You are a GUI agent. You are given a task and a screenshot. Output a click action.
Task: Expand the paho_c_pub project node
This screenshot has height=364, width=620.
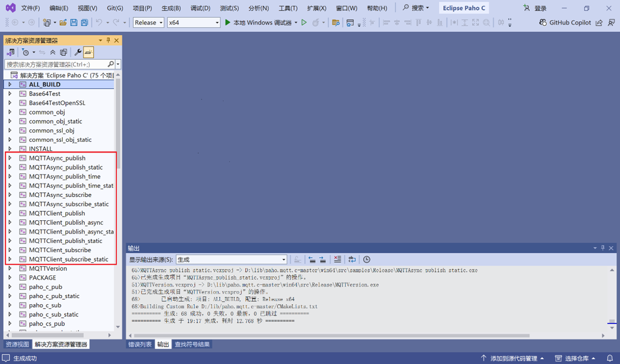tap(10, 286)
